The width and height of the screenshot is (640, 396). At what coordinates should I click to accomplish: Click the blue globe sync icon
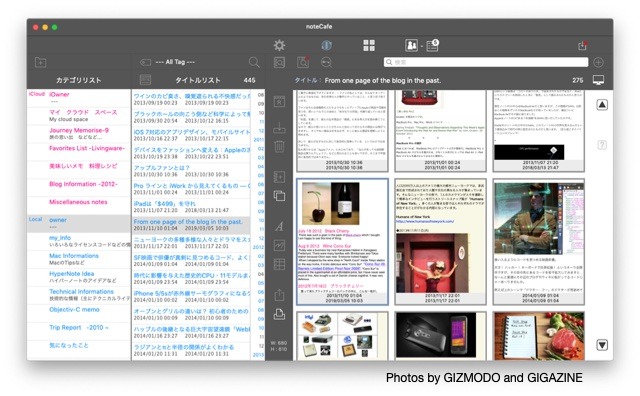[326, 45]
